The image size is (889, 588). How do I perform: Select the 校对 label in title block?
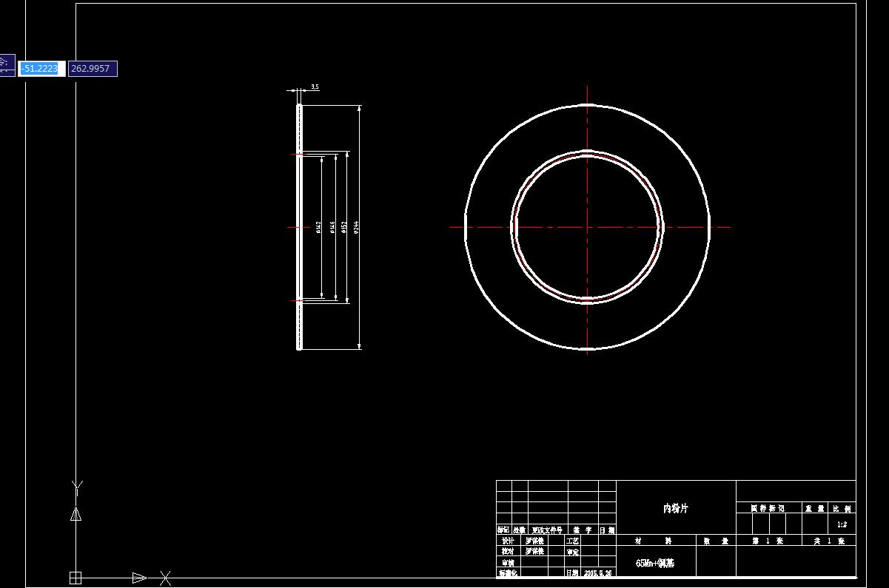(508, 552)
